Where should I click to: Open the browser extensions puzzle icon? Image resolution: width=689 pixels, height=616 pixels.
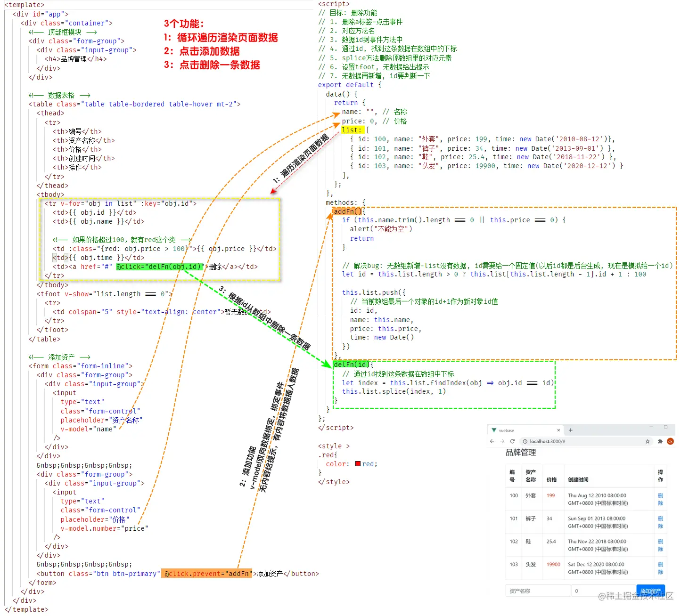click(x=660, y=441)
